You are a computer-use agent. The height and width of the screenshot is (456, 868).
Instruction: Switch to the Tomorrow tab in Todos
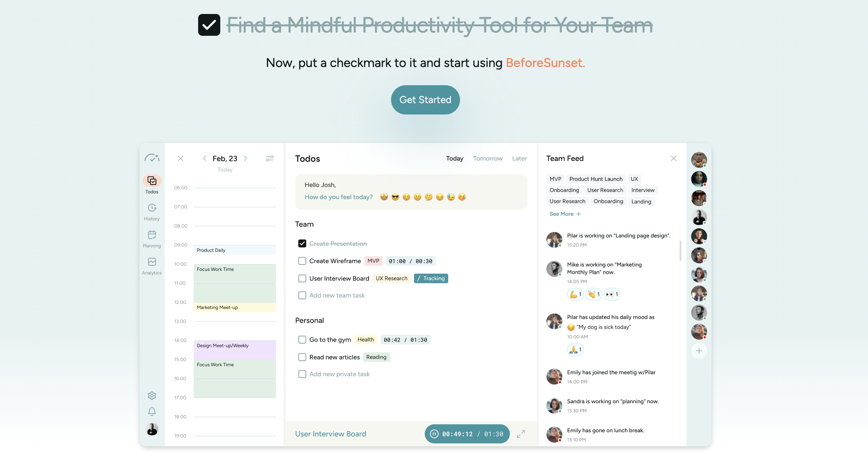[x=487, y=158]
